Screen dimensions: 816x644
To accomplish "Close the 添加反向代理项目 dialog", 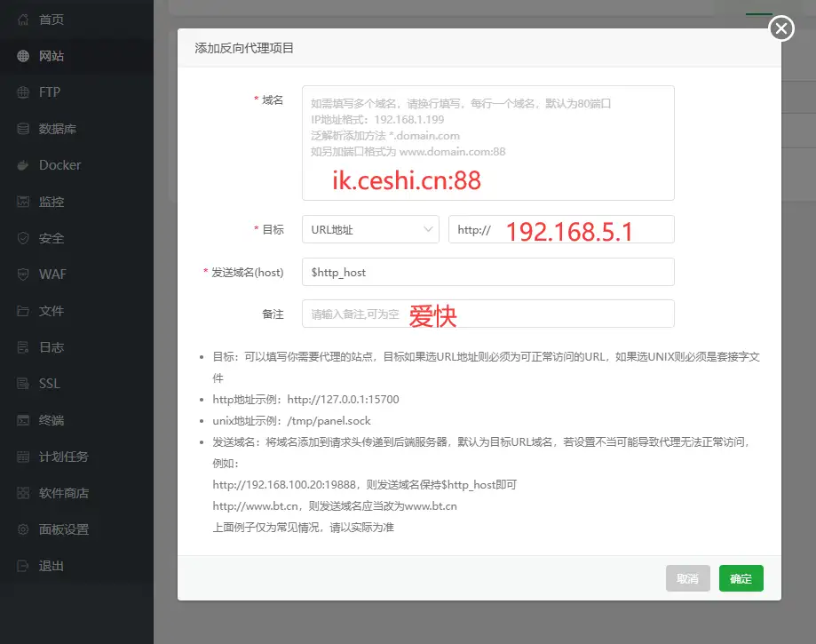I will tap(780, 28).
